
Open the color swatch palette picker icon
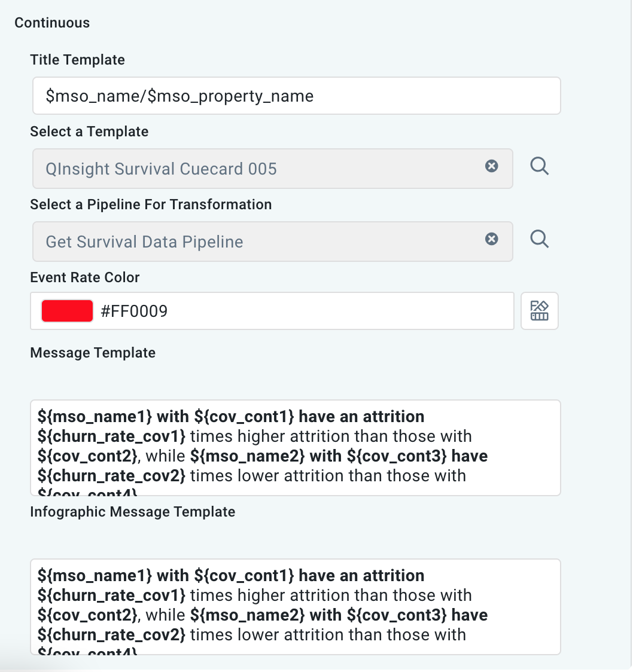click(539, 310)
